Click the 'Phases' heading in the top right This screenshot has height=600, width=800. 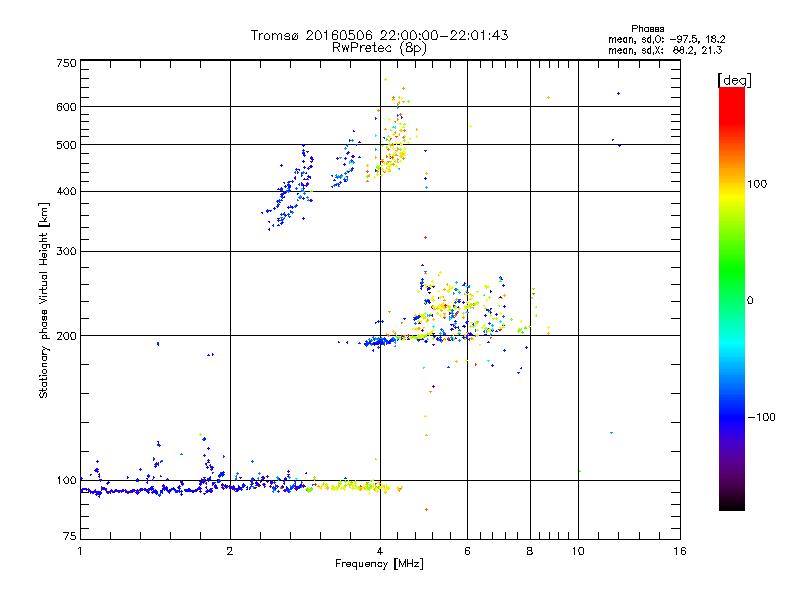tap(647, 29)
